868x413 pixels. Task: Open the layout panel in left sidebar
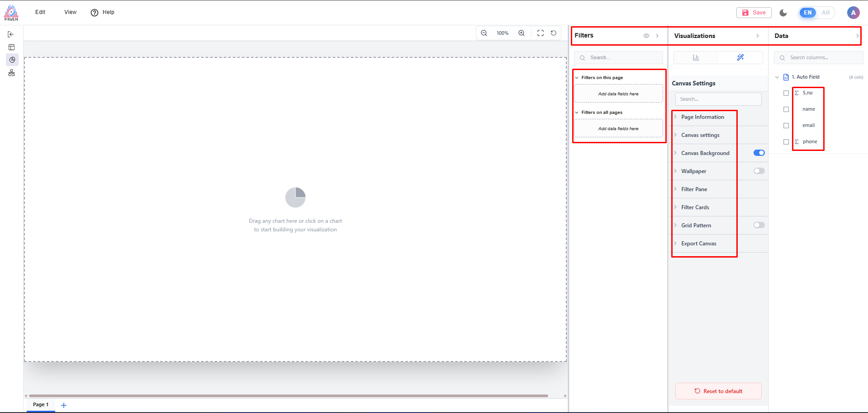point(12,47)
